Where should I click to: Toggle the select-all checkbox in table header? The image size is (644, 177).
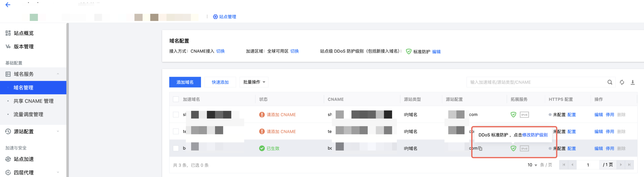click(x=176, y=99)
